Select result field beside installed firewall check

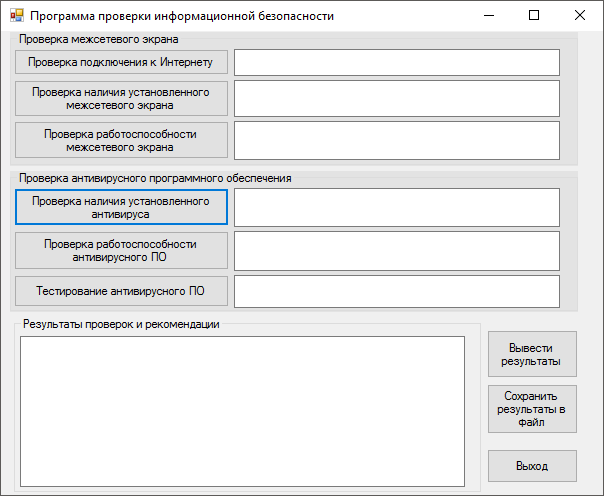pyautogui.click(x=397, y=99)
